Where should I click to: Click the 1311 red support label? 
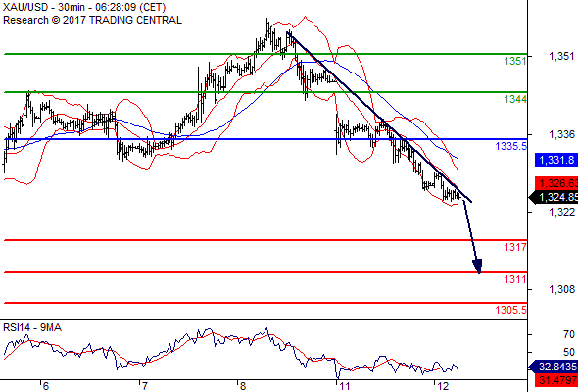(515, 279)
